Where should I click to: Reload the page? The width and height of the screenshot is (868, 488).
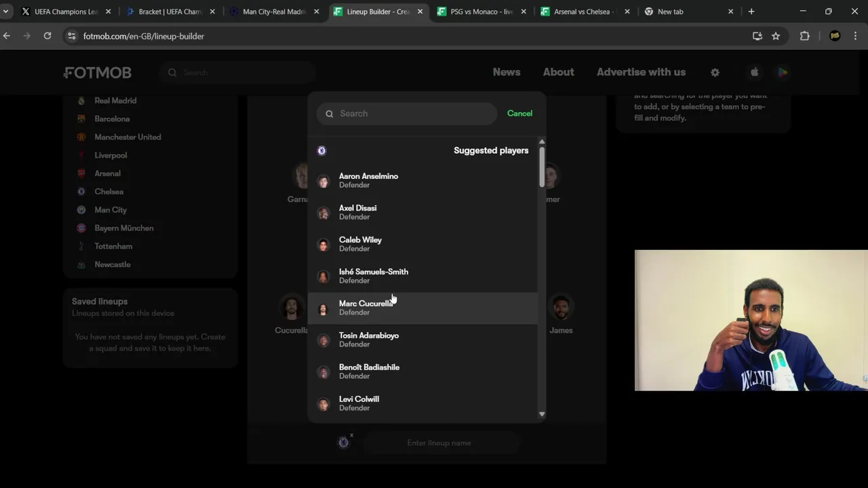(x=47, y=36)
